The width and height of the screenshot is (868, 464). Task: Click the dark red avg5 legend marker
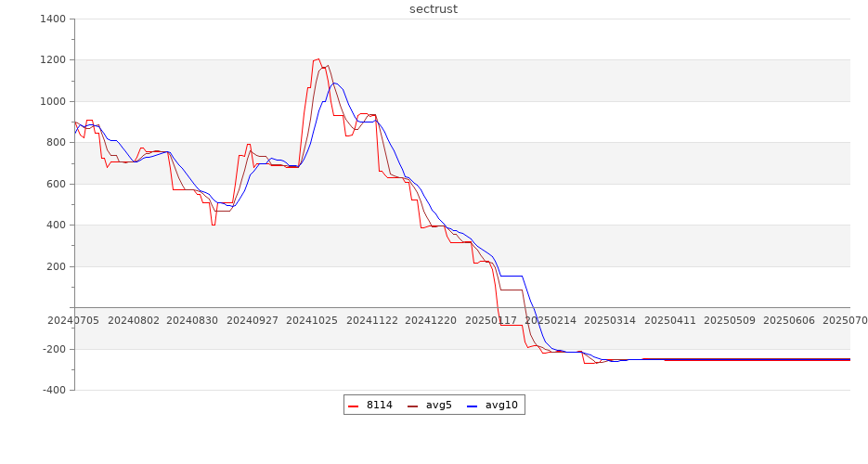[412, 406]
